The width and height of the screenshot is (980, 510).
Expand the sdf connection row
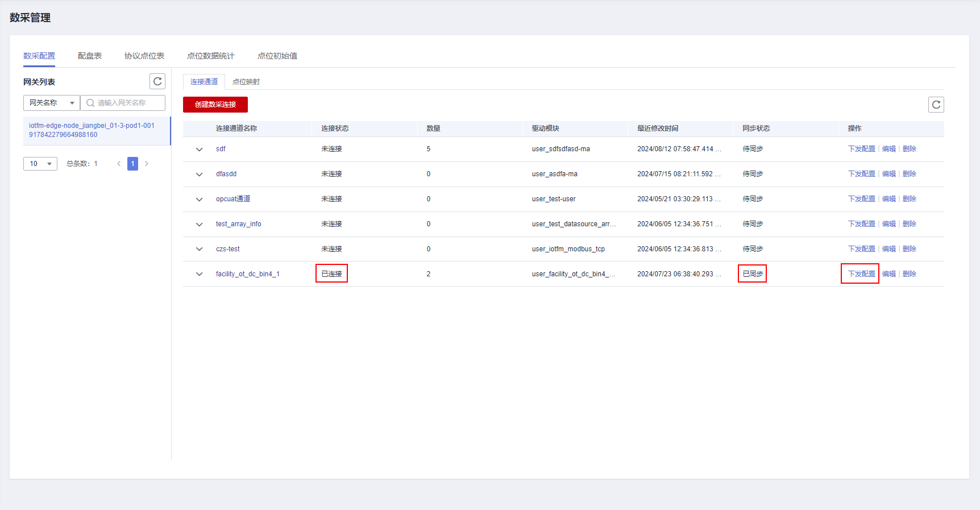(199, 149)
